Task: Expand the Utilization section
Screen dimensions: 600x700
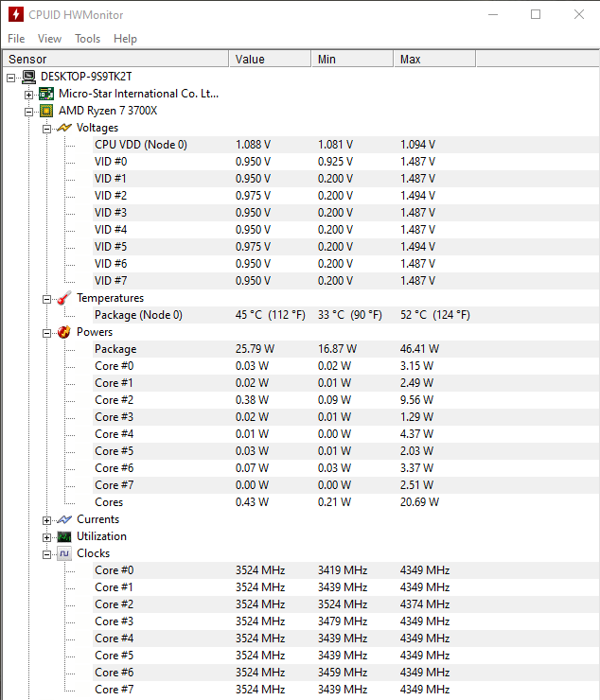Action: click(x=47, y=537)
